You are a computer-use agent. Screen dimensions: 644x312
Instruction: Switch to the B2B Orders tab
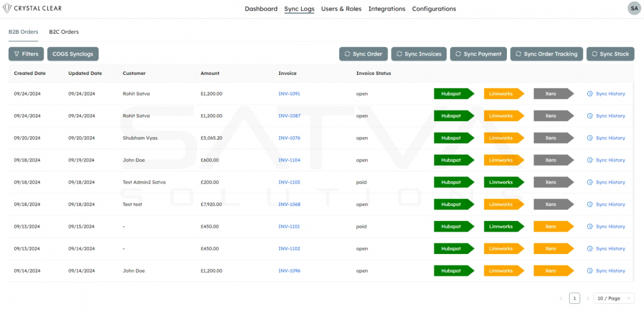click(24, 32)
